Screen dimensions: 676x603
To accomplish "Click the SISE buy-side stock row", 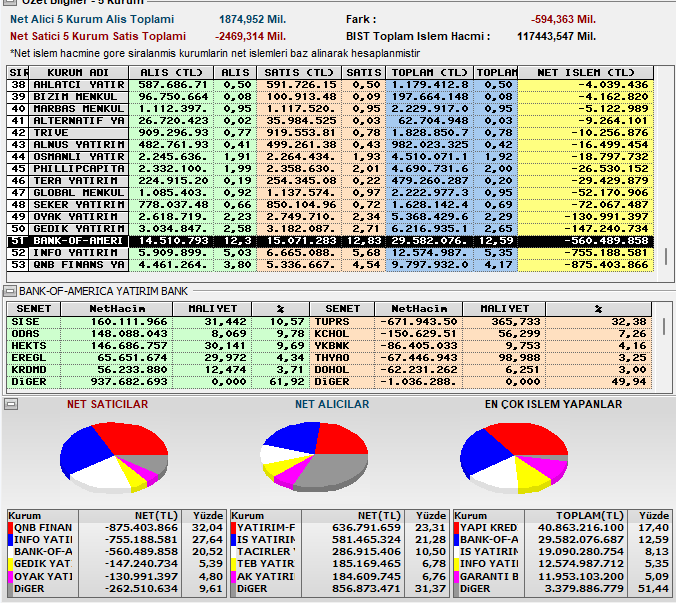I will pos(158,322).
